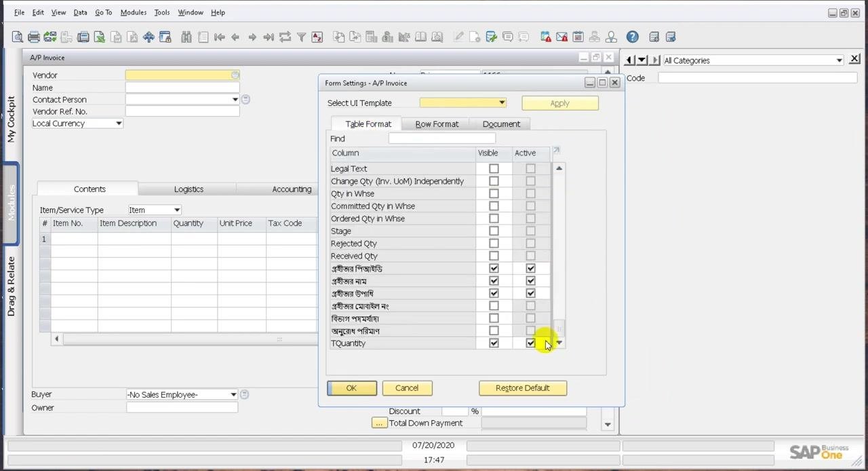Expand the column table maximize arrow icon
Viewport: 868px width, 471px height.
click(x=556, y=151)
